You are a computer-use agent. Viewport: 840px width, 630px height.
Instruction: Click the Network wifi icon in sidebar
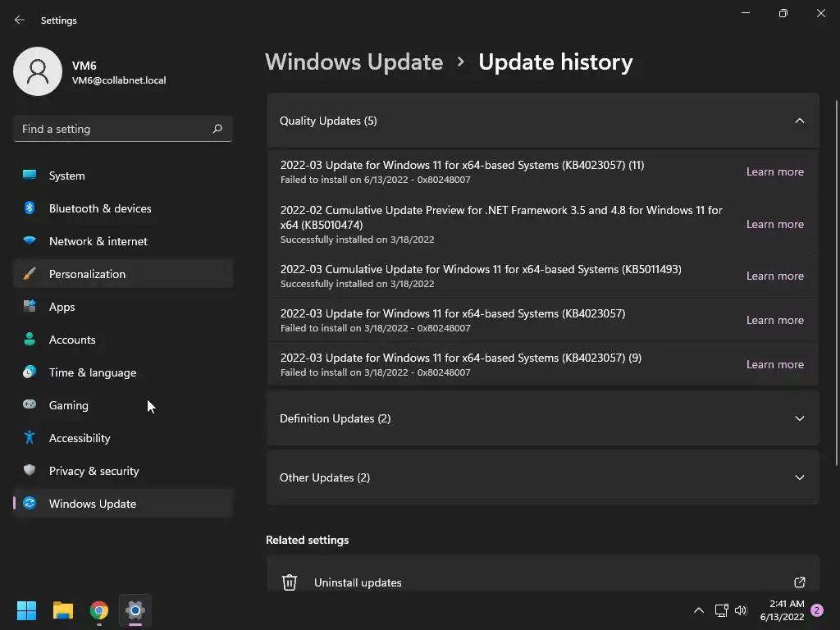tap(30, 240)
